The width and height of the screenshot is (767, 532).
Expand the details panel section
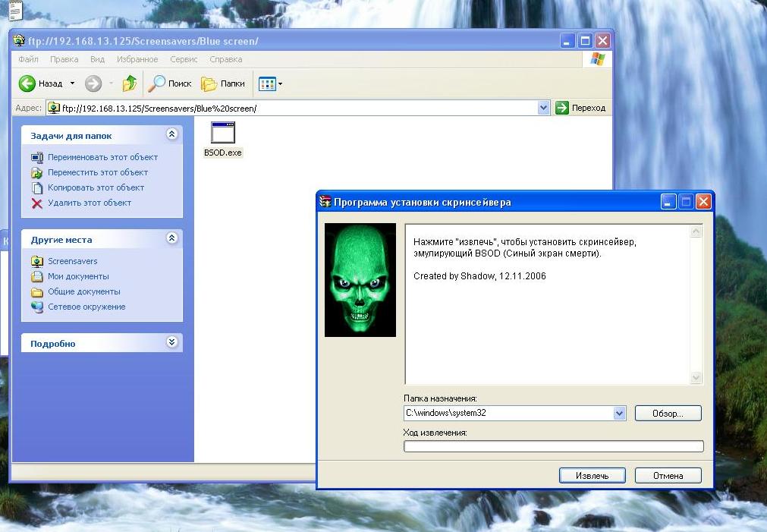click(x=172, y=342)
